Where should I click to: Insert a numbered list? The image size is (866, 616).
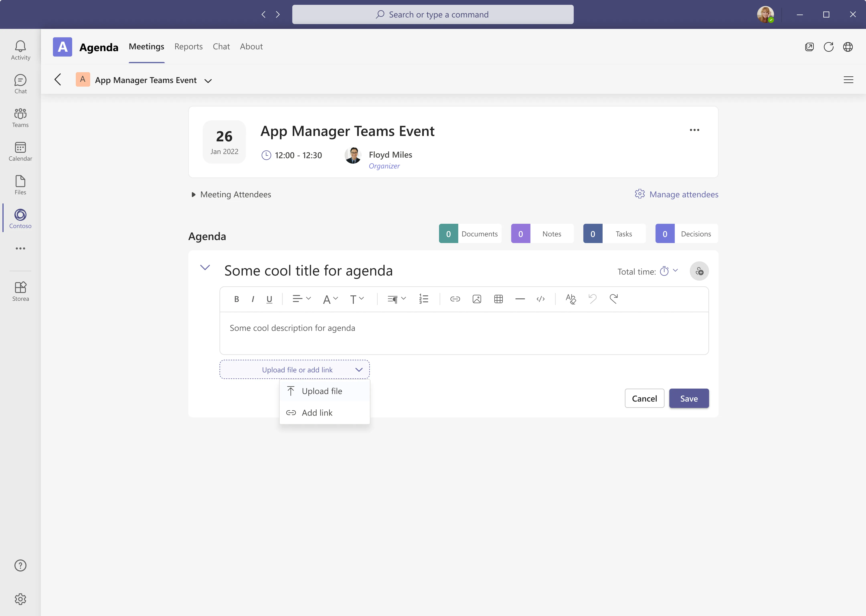[x=424, y=299]
